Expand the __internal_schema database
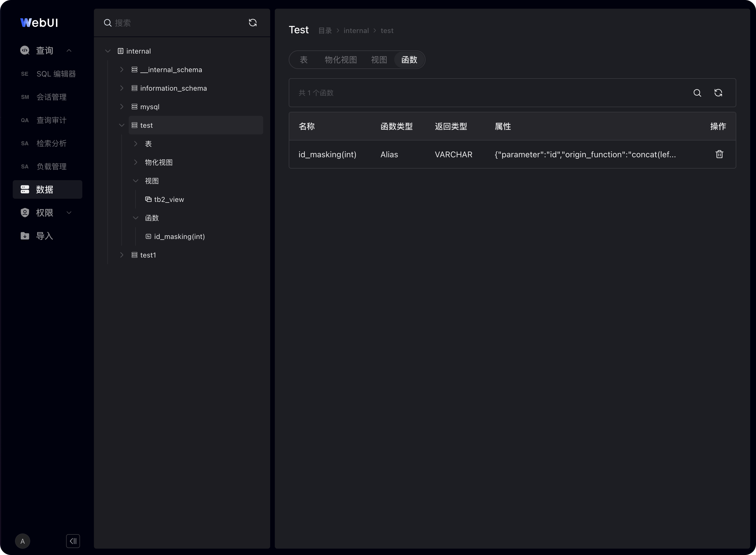 coord(122,70)
